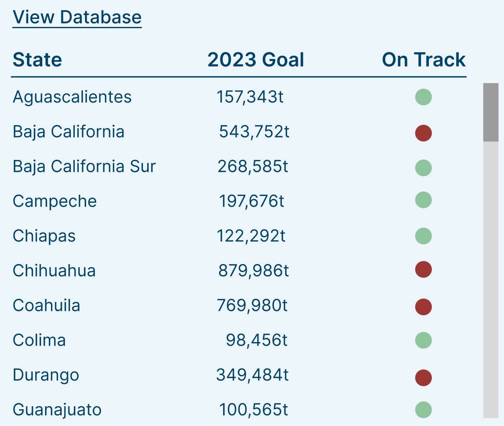
Task: Click Baja California Sur green status dot
Action: [x=423, y=168]
